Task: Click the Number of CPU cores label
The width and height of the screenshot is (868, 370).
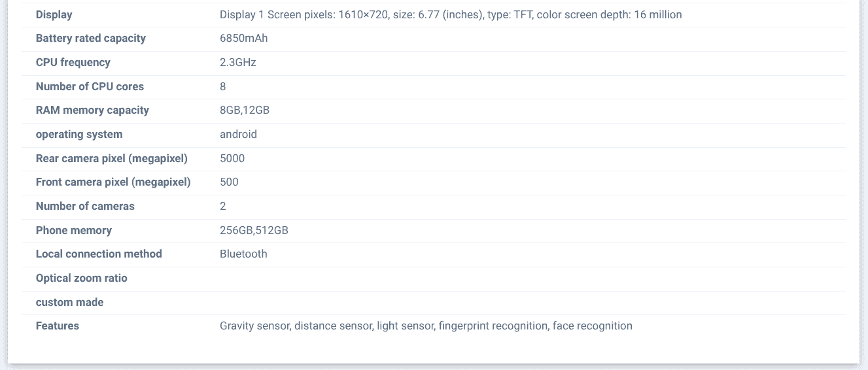Action: 90,86
